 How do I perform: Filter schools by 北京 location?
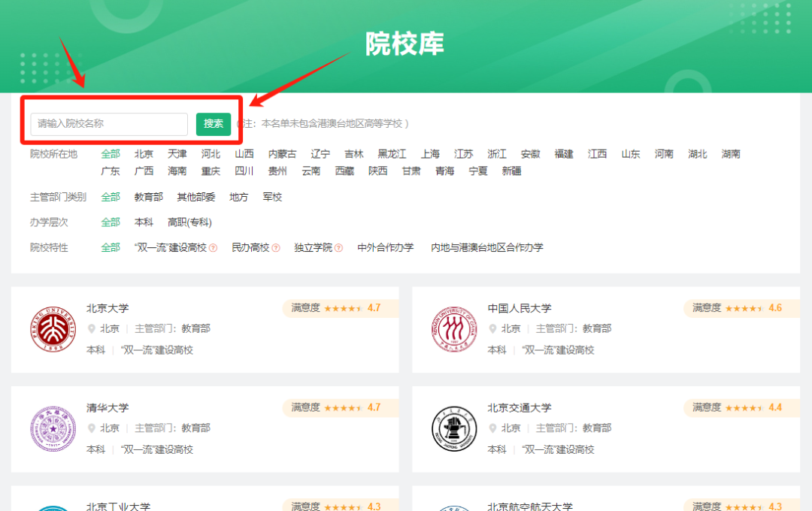(144, 154)
